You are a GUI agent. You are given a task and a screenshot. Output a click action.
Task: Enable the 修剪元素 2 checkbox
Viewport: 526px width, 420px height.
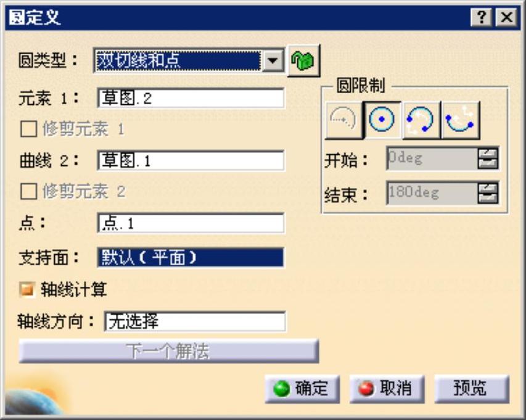pyautogui.click(x=28, y=192)
